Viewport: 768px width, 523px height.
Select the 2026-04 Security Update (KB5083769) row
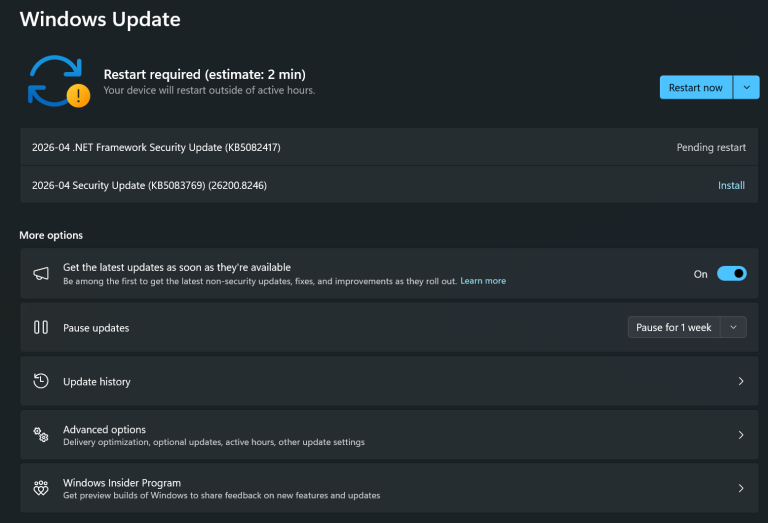[389, 185]
